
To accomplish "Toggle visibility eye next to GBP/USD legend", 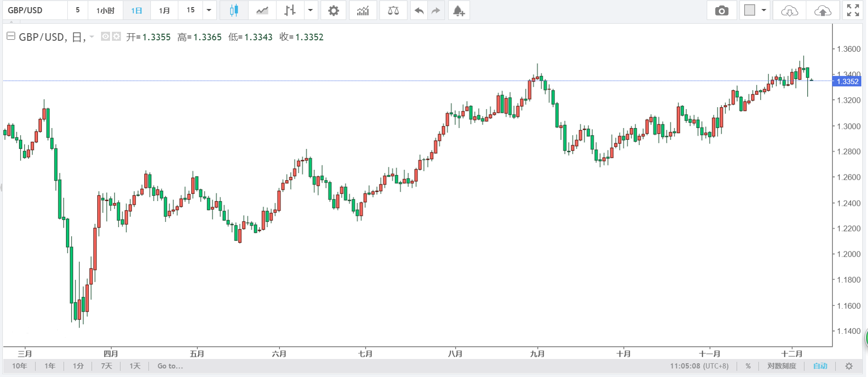I will [106, 37].
